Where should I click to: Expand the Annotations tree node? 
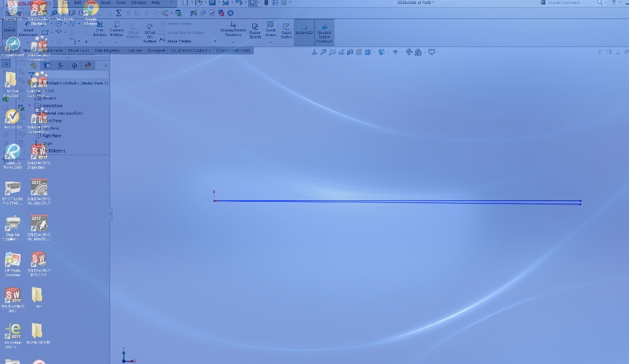coord(29,106)
